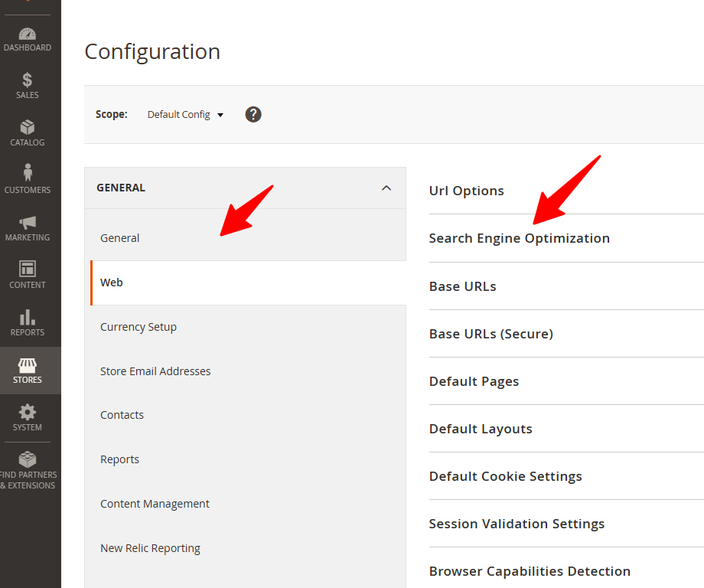The width and height of the screenshot is (704, 588).
Task: Click the scope help question mark icon
Action: point(253,114)
